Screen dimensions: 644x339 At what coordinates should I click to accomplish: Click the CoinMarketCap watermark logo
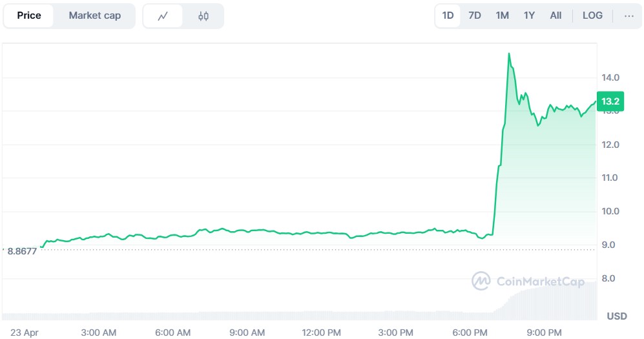pyautogui.click(x=481, y=281)
